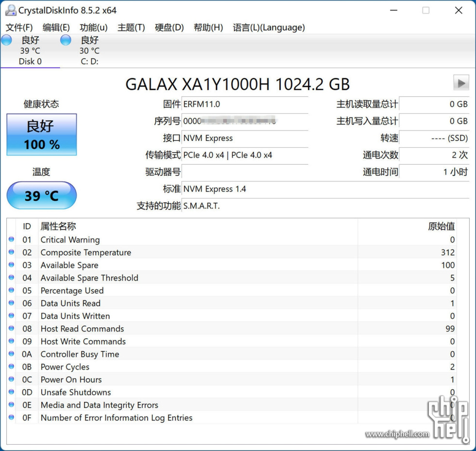Open the 硬盘(D) menu
The width and height of the screenshot is (476, 451).
(x=170, y=28)
